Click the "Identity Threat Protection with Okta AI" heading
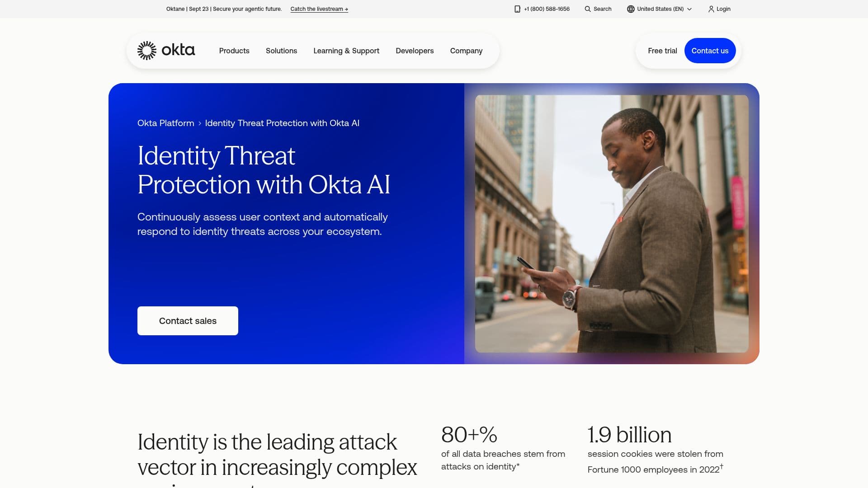Screen dimensions: 868x488 click(264, 170)
